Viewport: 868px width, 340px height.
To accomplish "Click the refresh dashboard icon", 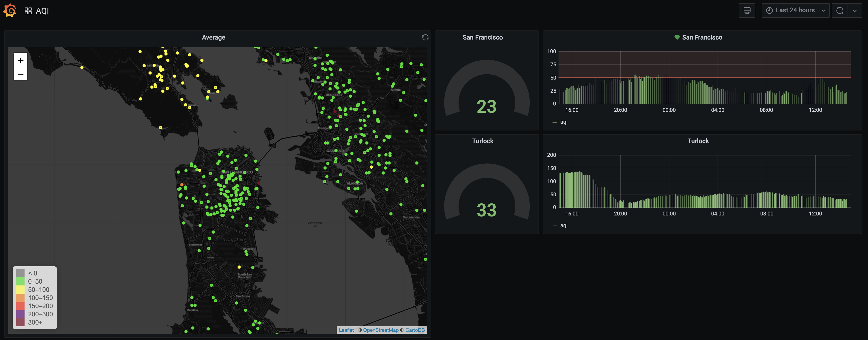I will pyautogui.click(x=839, y=10).
